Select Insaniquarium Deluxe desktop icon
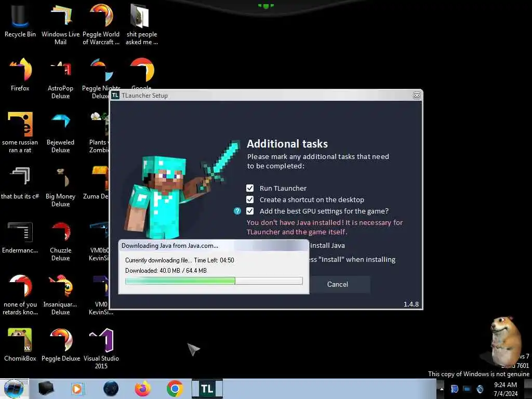Image resolution: width=532 pixels, height=399 pixels. tap(60, 295)
